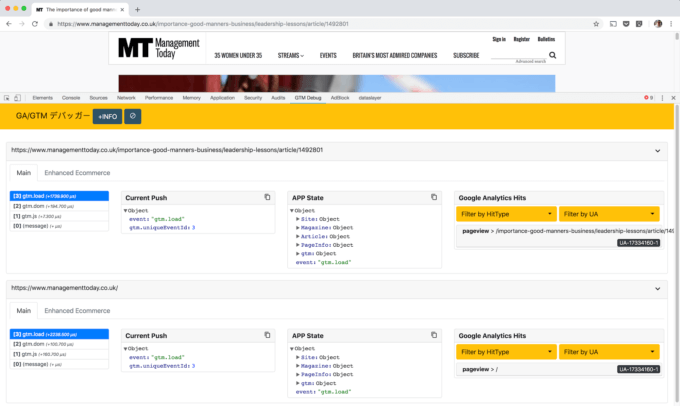680x406 pixels.
Task: Click the browser address bar URL
Action: tap(203, 24)
